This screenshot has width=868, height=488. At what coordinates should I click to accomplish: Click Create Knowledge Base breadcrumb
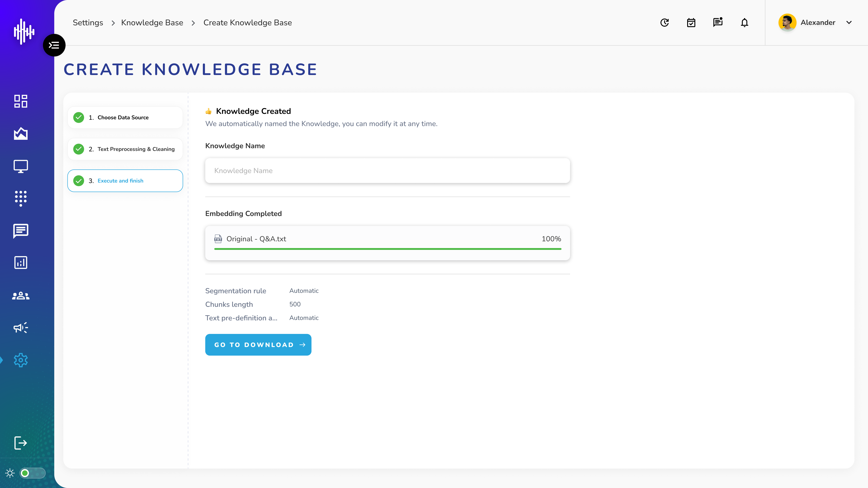248,23
